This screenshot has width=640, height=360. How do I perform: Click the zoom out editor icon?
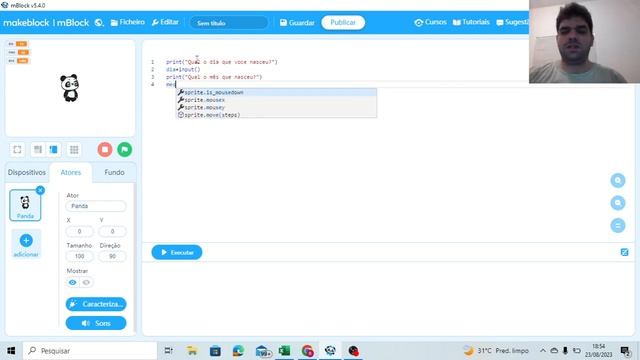618,203
